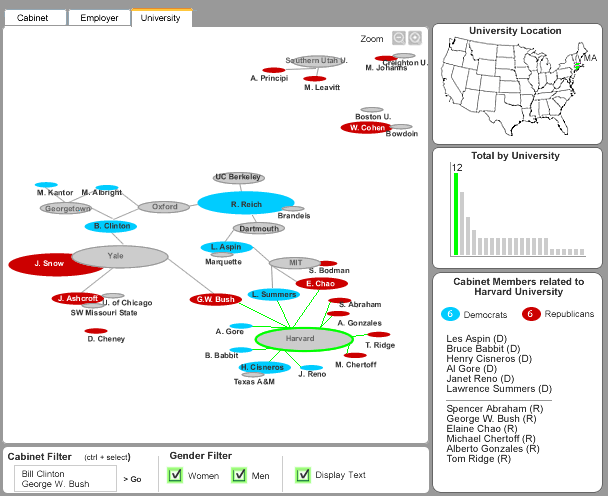This screenshot has width=608, height=496.
Task: Click the D. Cheney red node
Action: (96, 331)
